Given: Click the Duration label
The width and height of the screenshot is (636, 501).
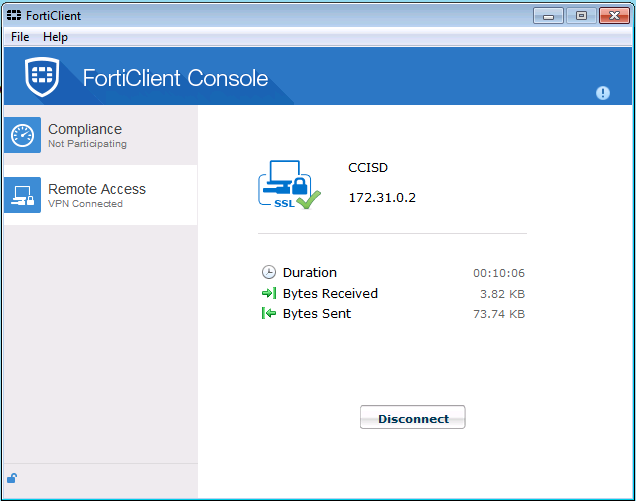Looking at the screenshot, I should click(309, 273).
